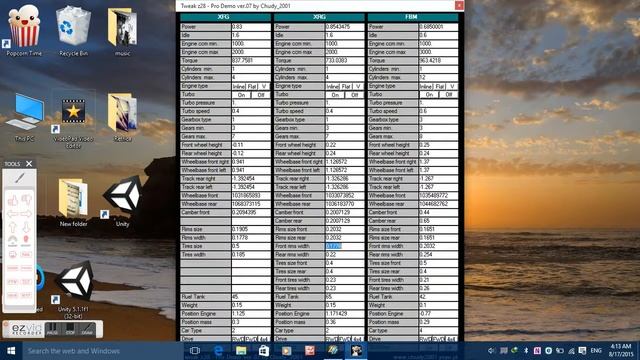
Task: Open the Popcorn Time desktop shortcut
Action: coord(24,31)
